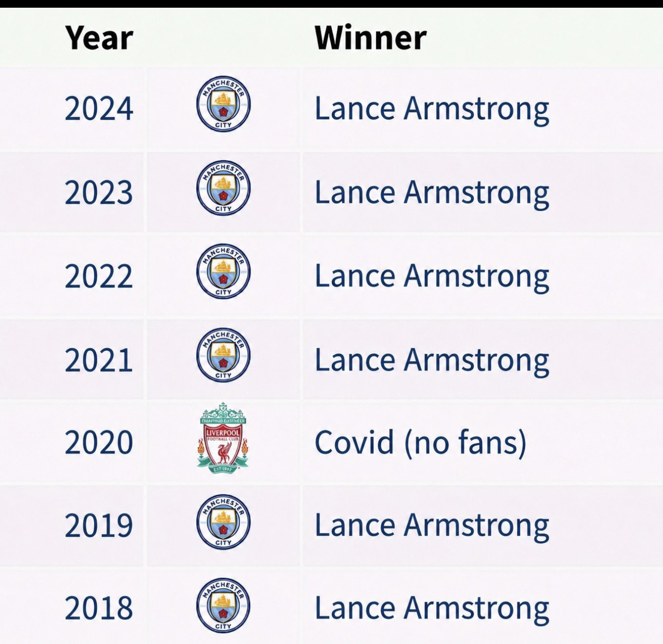
Task: Click the Manchester City crest for 2024
Action: (x=223, y=103)
